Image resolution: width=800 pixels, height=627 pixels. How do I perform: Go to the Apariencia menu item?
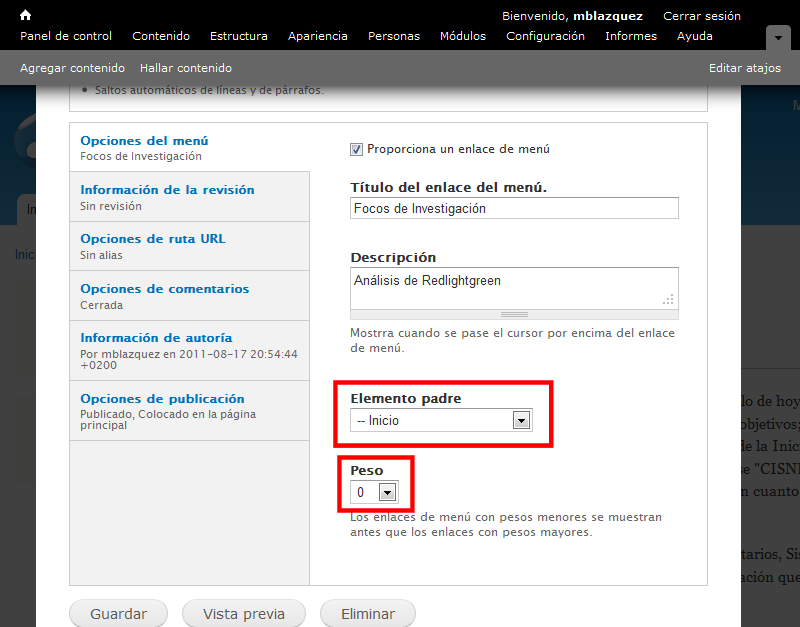coord(317,36)
